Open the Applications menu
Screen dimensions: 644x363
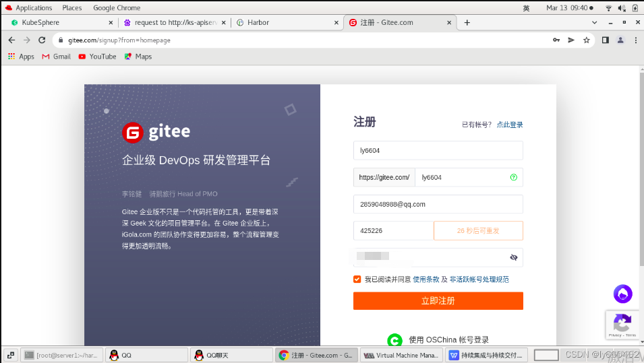coord(29,8)
